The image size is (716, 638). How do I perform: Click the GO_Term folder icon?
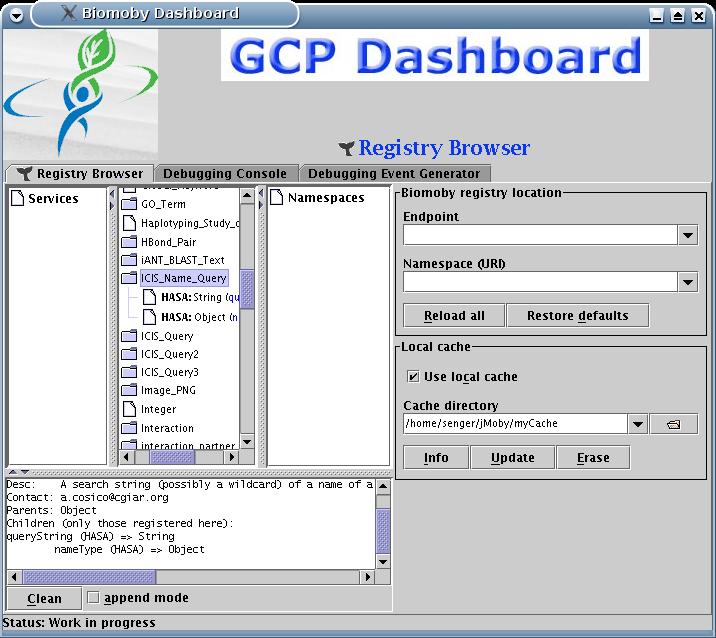point(129,204)
